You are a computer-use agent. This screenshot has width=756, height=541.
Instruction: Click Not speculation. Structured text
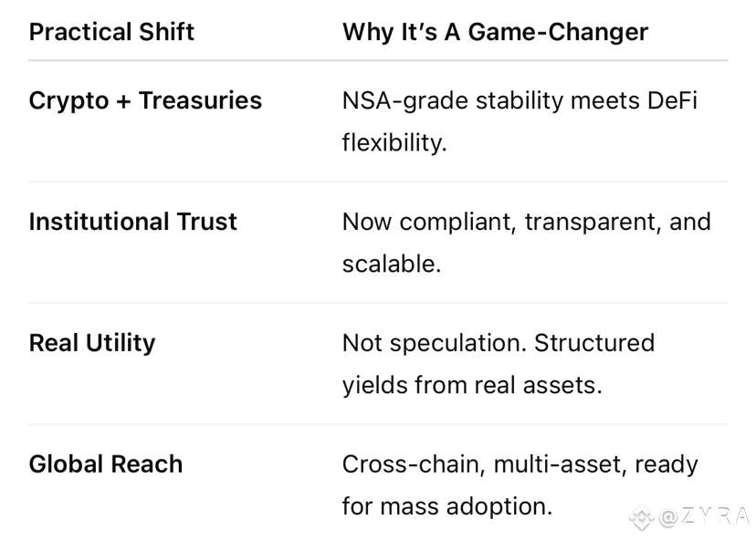[499, 343]
